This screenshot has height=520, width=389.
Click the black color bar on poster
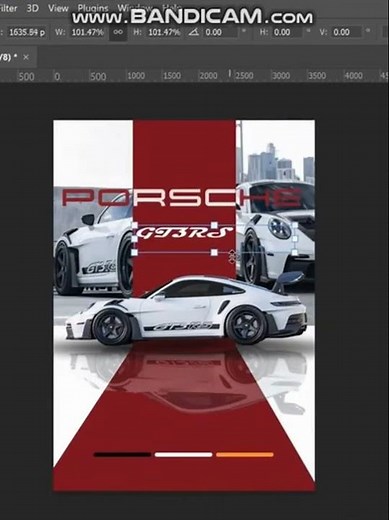pos(122,454)
